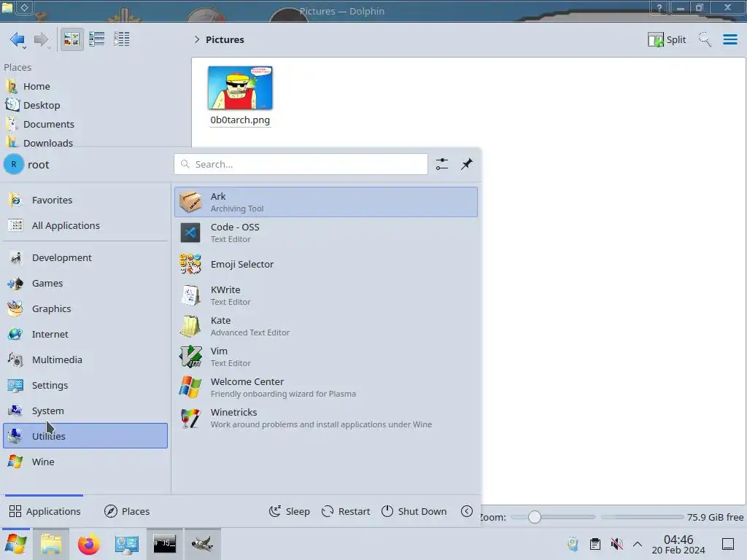This screenshot has height=560, width=747.
Task: Open Dolphin hamburger menu
Action: 729,39
